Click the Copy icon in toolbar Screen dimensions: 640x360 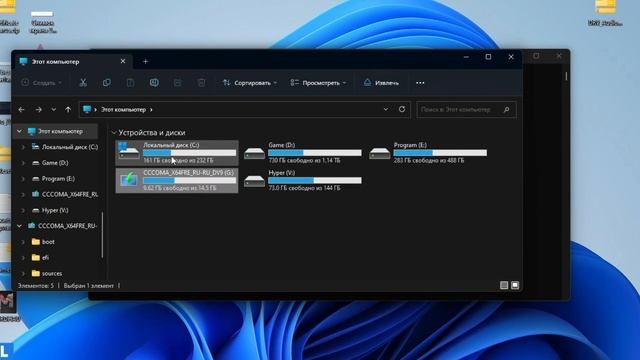(107, 83)
